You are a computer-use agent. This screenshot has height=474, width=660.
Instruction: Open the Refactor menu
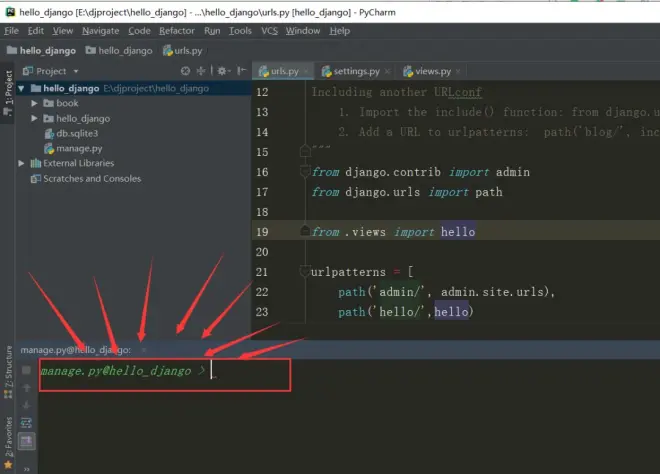(177, 31)
